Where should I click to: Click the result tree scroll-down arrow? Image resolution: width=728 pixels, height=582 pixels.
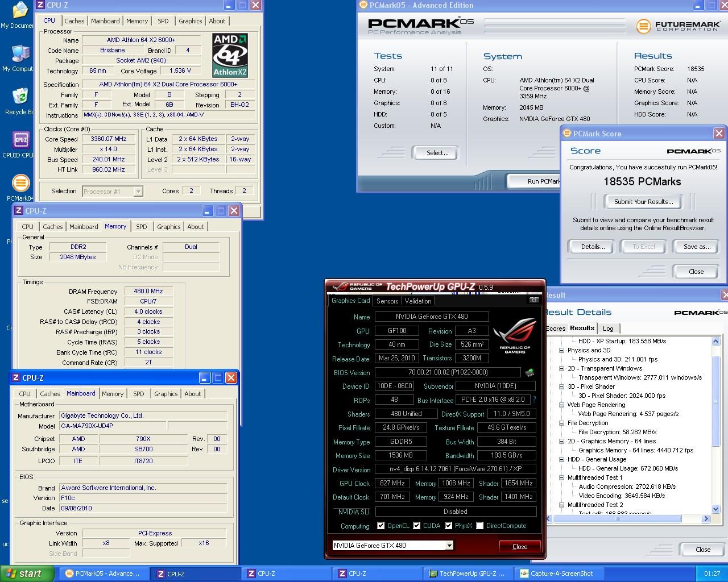[x=716, y=509]
